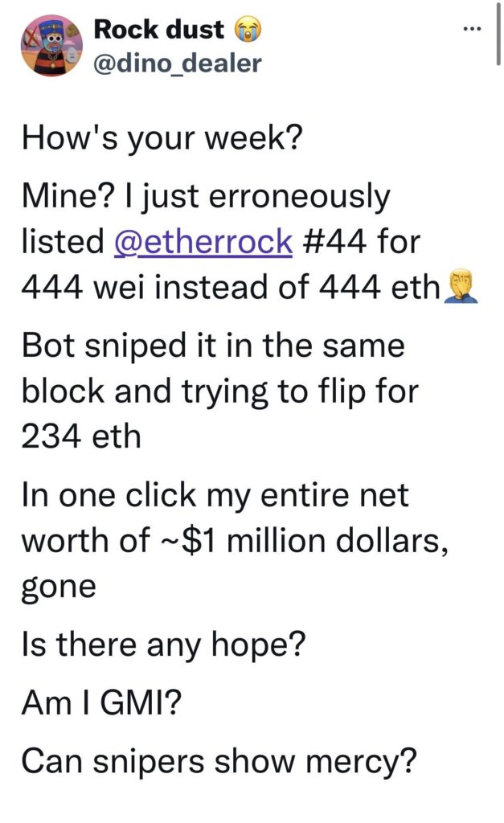Viewport: 504px width, 823px height.
Task: Click the Rock dust display name
Action: tap(158, 29)
